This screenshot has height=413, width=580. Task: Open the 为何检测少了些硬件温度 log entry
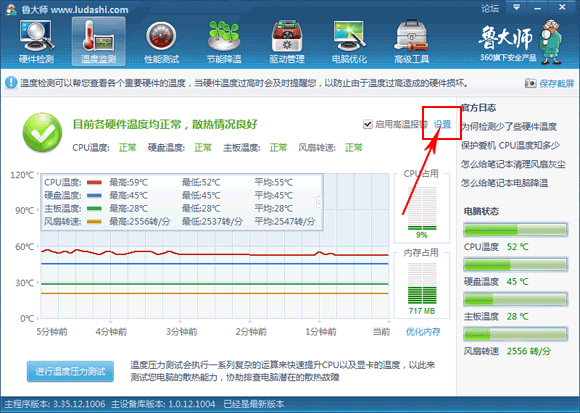pyautogui.click(x=509, y=127)
